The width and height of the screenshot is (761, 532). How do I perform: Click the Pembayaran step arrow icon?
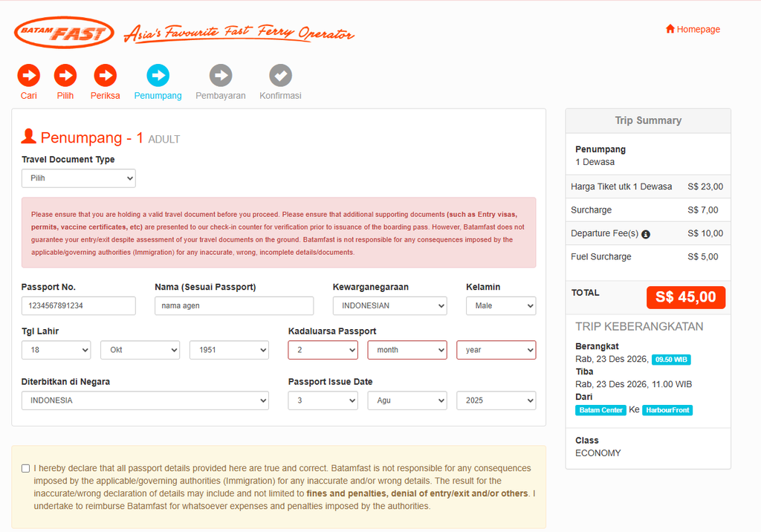tap(221, 75)
